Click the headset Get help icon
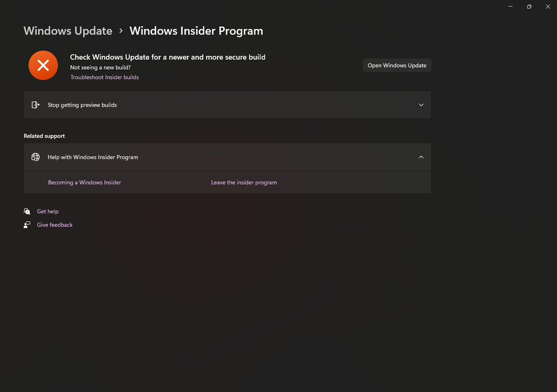This screenshot has width=557, height=392. click(27, 211)
